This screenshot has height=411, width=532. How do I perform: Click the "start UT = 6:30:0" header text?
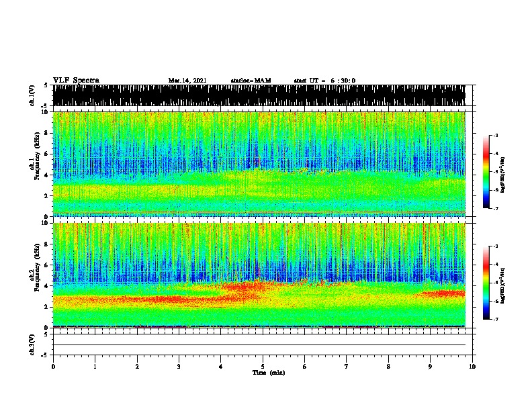pyautogui.click(x=324, y=81)
